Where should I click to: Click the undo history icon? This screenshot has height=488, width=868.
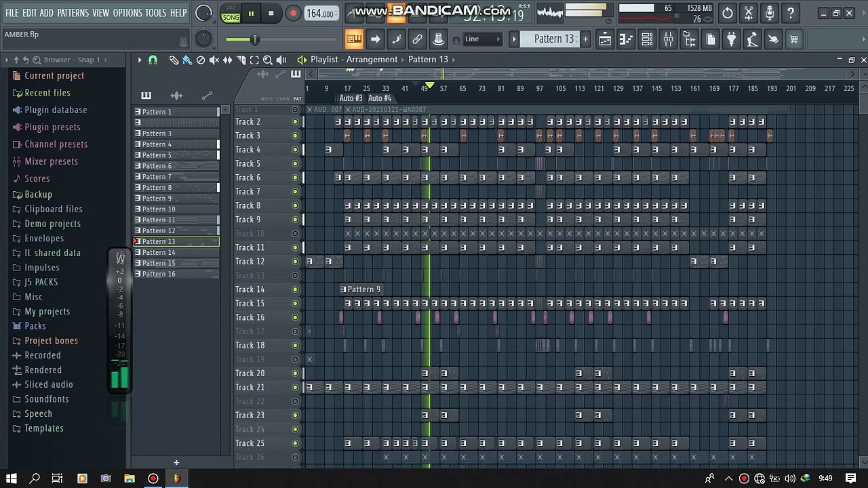click(x=727, y=13)
